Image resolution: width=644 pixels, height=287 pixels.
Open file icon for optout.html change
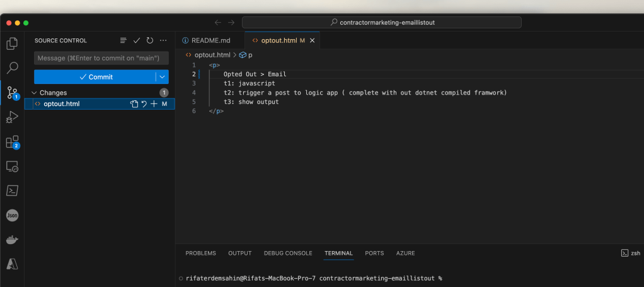click(x=134, y=104)
